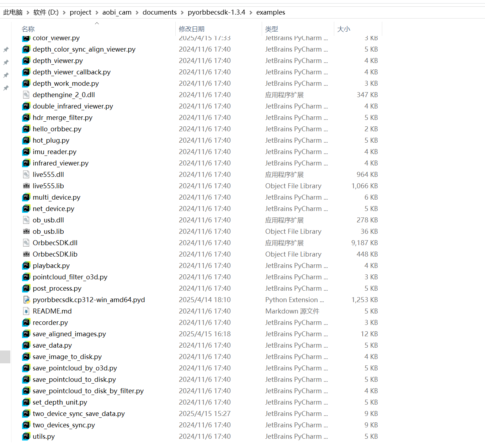Viewport: 485px width, 448px height.
Task: Expand the chevron after 此电脑 in breadcrumb
Action: tap(28, 12)
